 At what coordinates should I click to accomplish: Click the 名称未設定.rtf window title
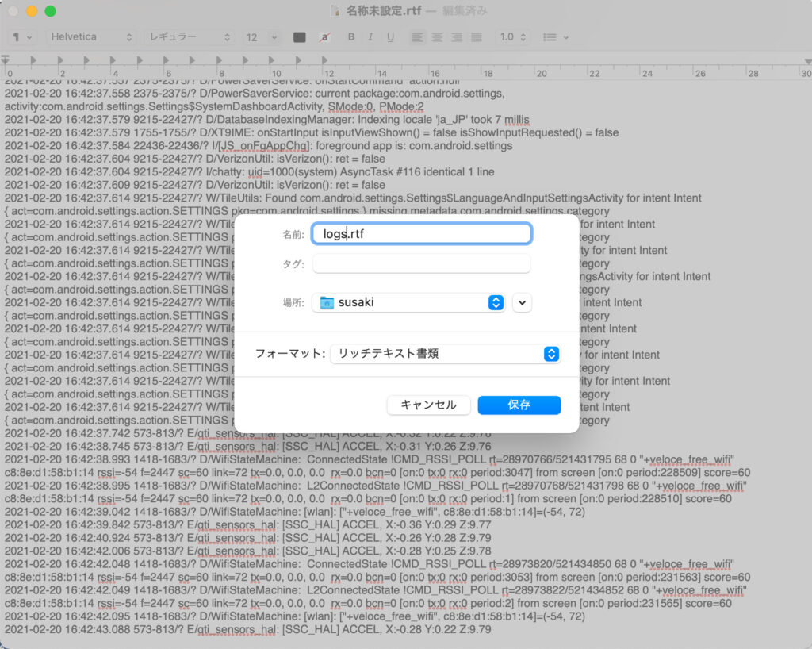pyautogui.click(x=383, y=11)
